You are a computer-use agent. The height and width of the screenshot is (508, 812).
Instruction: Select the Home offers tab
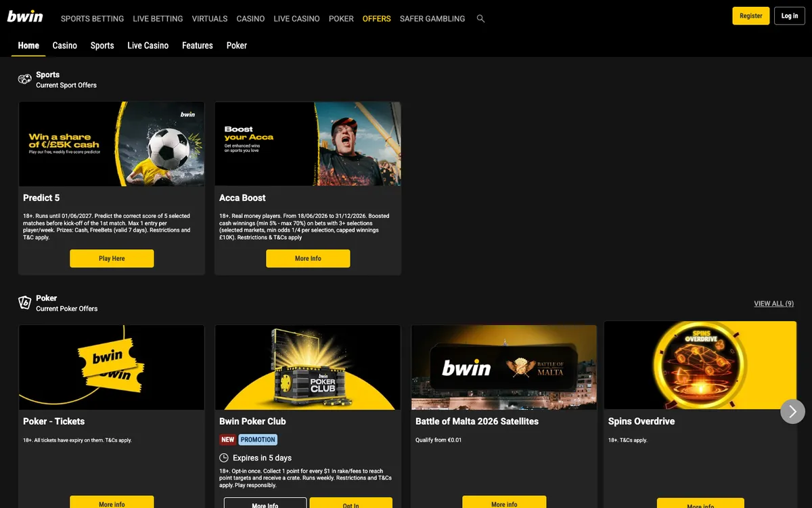click(28, 45)
